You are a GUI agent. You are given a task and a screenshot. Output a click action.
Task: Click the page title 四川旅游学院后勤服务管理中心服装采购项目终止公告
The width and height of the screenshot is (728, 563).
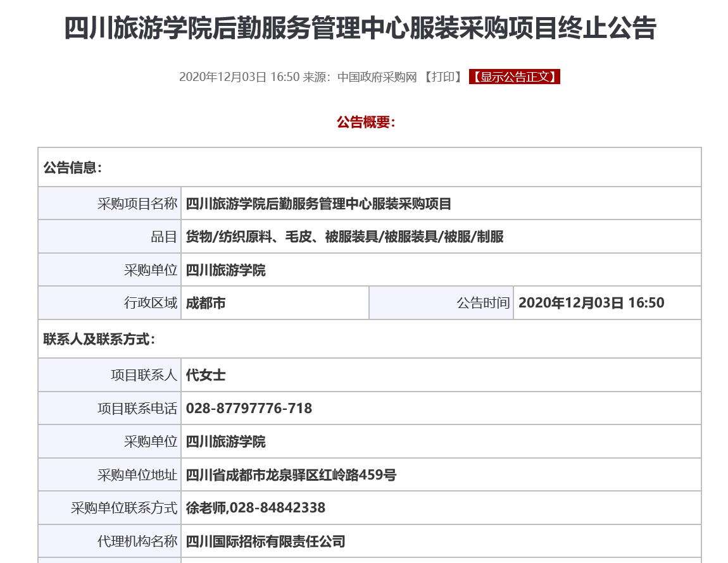click(360, 28)
